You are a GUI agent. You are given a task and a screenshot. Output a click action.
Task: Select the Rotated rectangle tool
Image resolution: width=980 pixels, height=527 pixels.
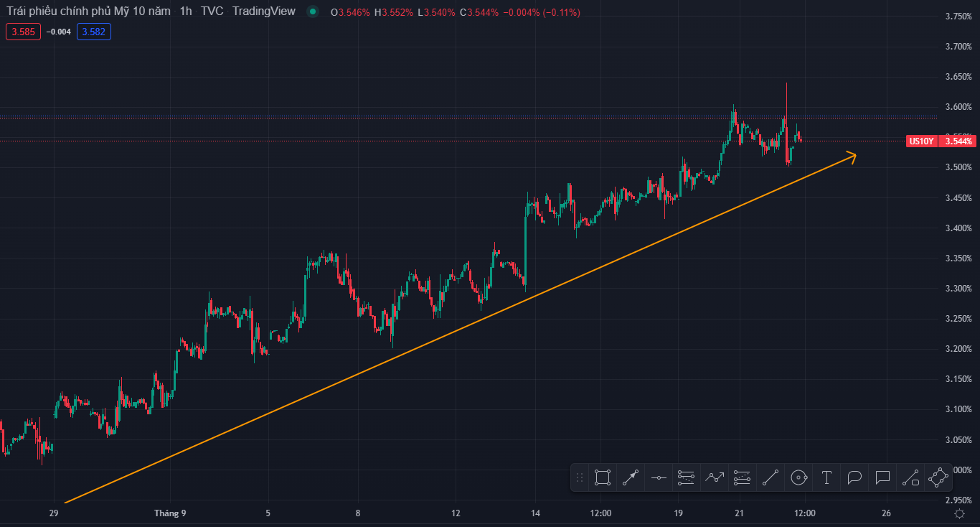click(938, 477)
